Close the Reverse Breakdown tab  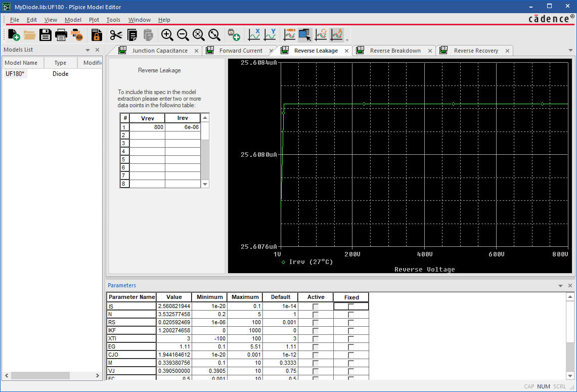click(430, 51)
